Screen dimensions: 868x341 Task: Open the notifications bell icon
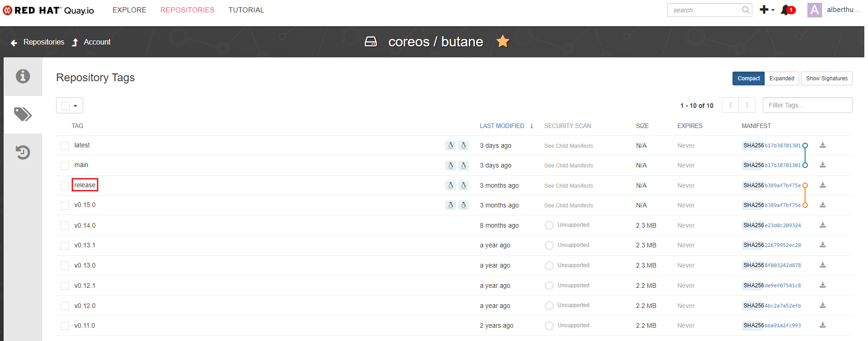(x=786, y=10)
